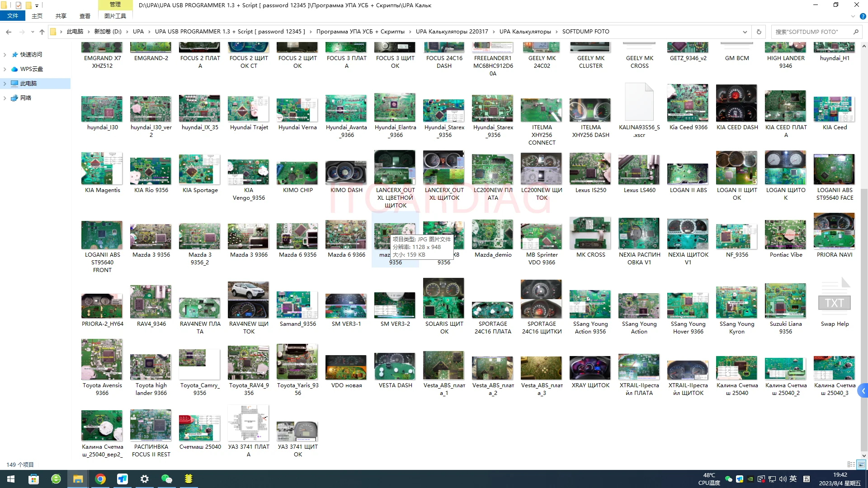Open the Windows Start menu

point(11,479)
